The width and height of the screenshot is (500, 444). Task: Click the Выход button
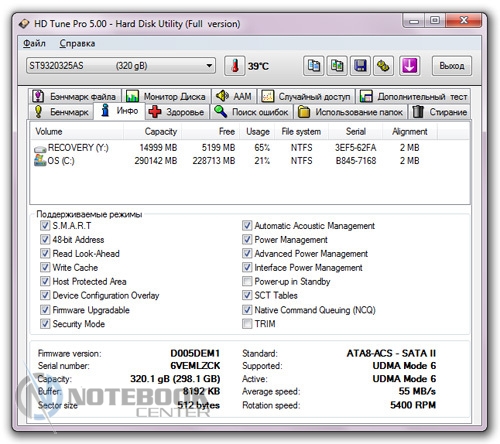[x=452, y=66]
